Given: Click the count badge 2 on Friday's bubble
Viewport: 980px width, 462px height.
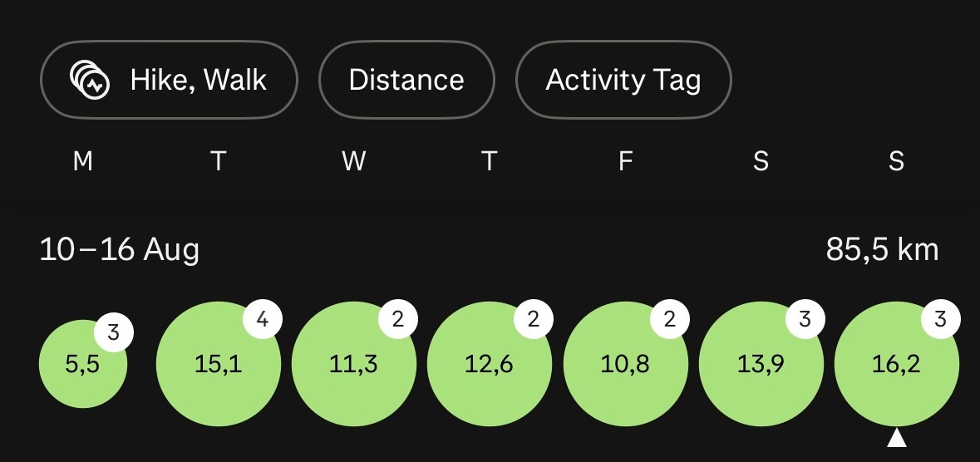Looking at the screenshot, I should (670, 319).
